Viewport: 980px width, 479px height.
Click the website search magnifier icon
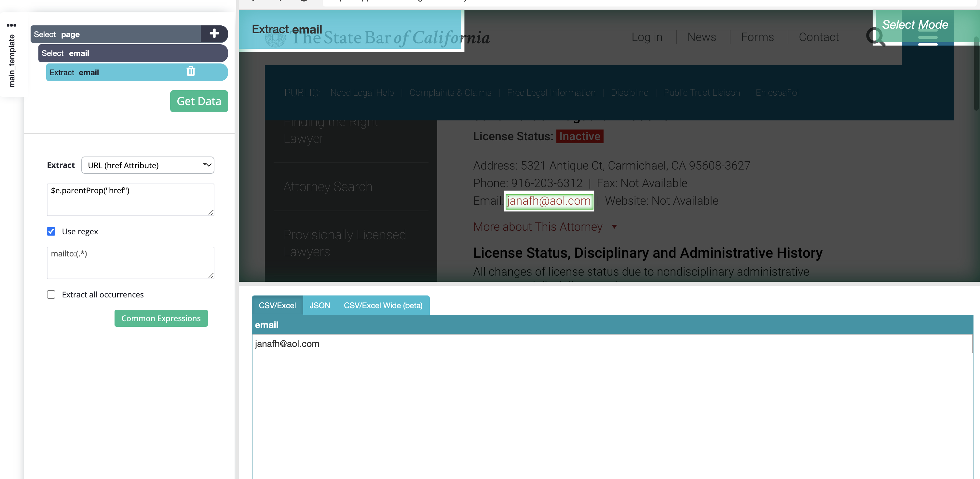875,37
